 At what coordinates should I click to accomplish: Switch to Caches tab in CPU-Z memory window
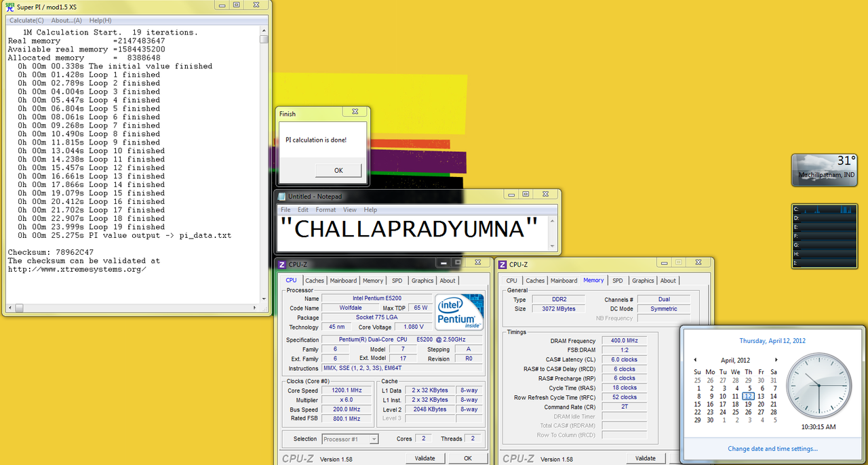pyautogui.click(x=535, y=281)
